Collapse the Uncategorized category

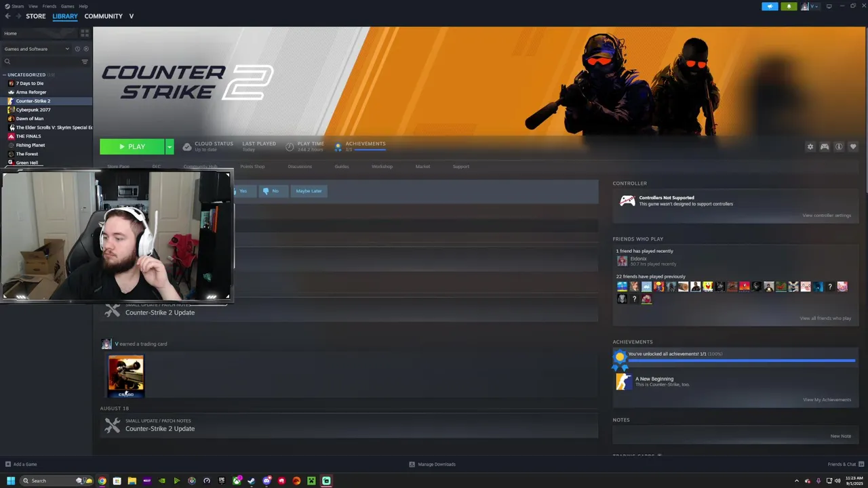tap(5, 75)
